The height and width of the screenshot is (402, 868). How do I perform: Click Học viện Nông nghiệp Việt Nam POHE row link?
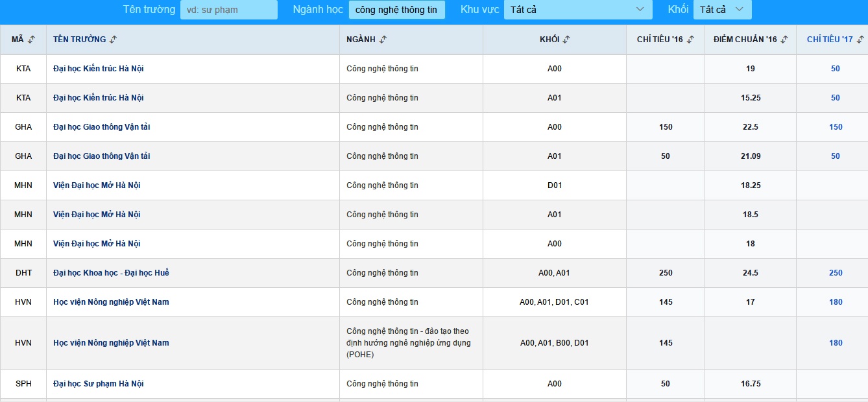111,343
